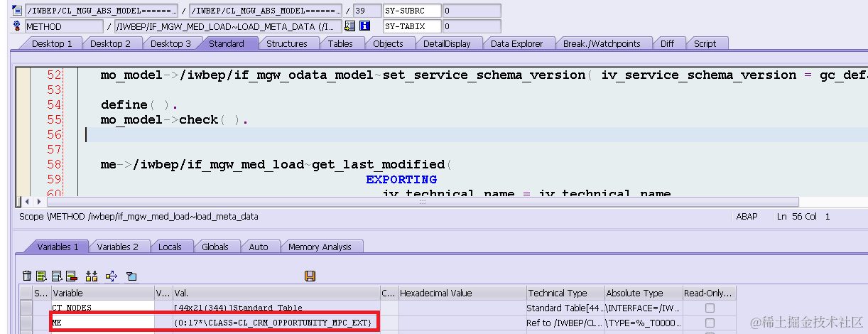Click the blue information icon in header
This screenshot has height=334, width=868.
pyautogui.click(x=365, y=26)
